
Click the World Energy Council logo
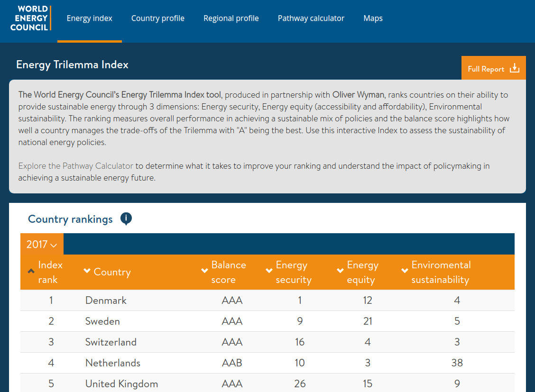click(30, 18)
